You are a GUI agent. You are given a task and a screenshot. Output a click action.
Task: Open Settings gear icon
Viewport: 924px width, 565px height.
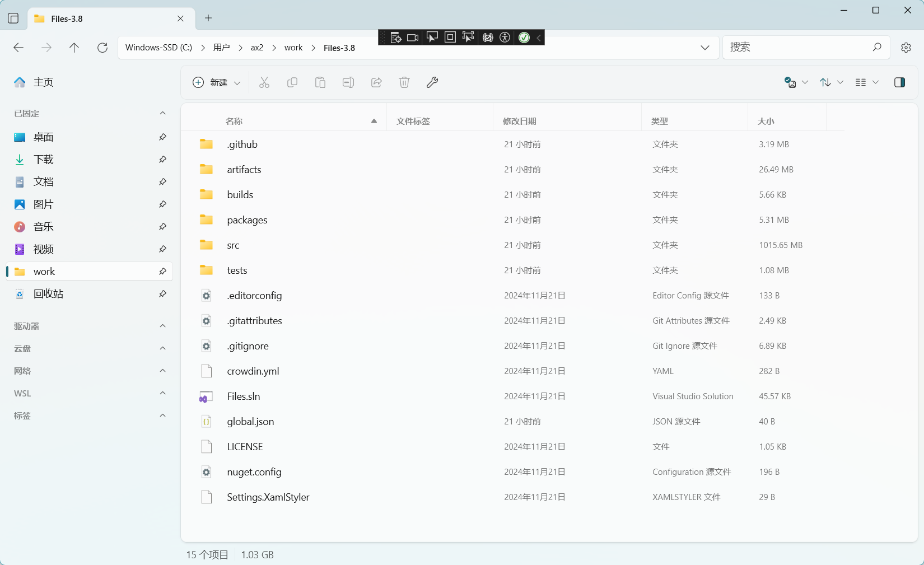click(906, 48)
